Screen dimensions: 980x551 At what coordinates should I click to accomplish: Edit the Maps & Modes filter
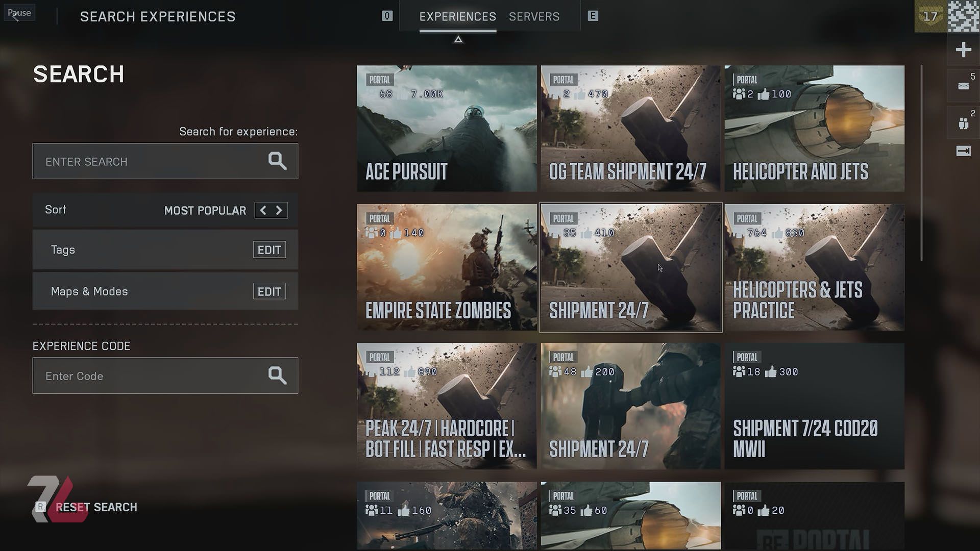point(269,291)
